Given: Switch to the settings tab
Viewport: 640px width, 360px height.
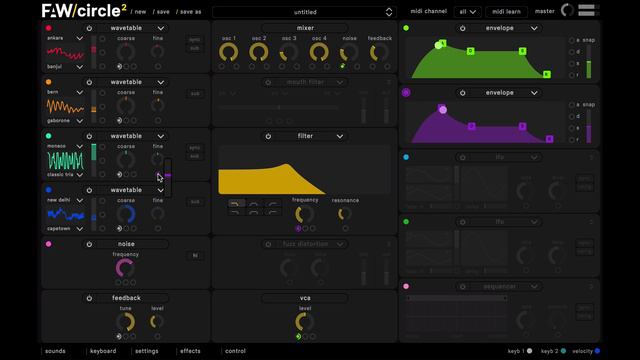Looking at the screenshot, I should click(147, 351).
